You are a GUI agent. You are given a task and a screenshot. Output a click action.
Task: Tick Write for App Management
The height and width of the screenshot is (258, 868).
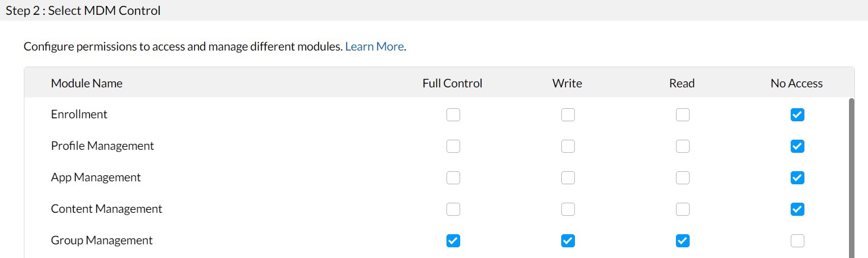(x=568, y=178)
